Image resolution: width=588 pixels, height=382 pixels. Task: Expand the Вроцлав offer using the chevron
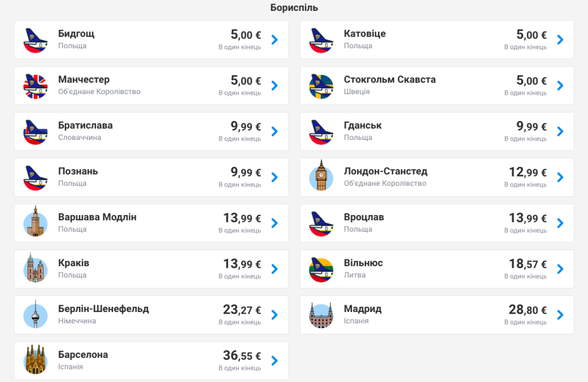559,223
